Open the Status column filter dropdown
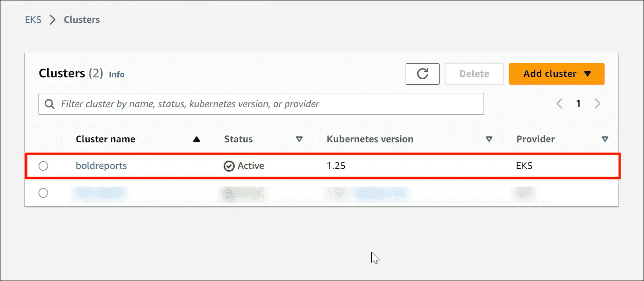 coord(299,139)
